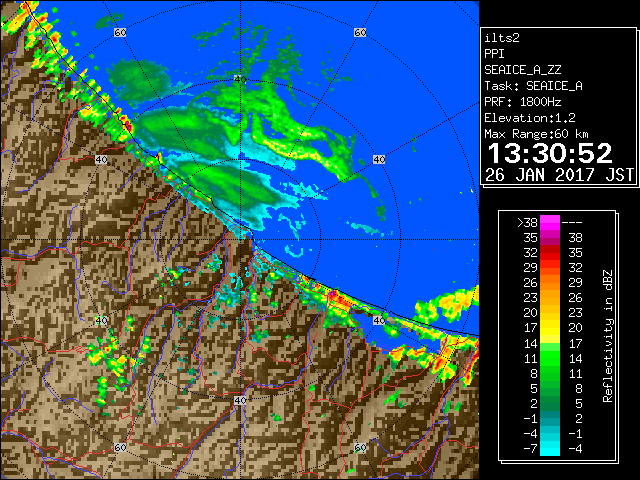Click the '60' range label in the southwest
Viewport: 640px width, 480px height.
[x=120, y=447]
